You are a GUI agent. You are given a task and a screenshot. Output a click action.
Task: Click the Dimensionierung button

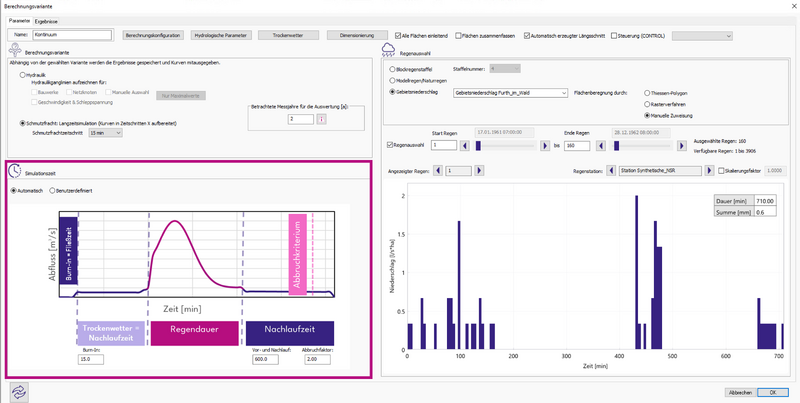357,36
